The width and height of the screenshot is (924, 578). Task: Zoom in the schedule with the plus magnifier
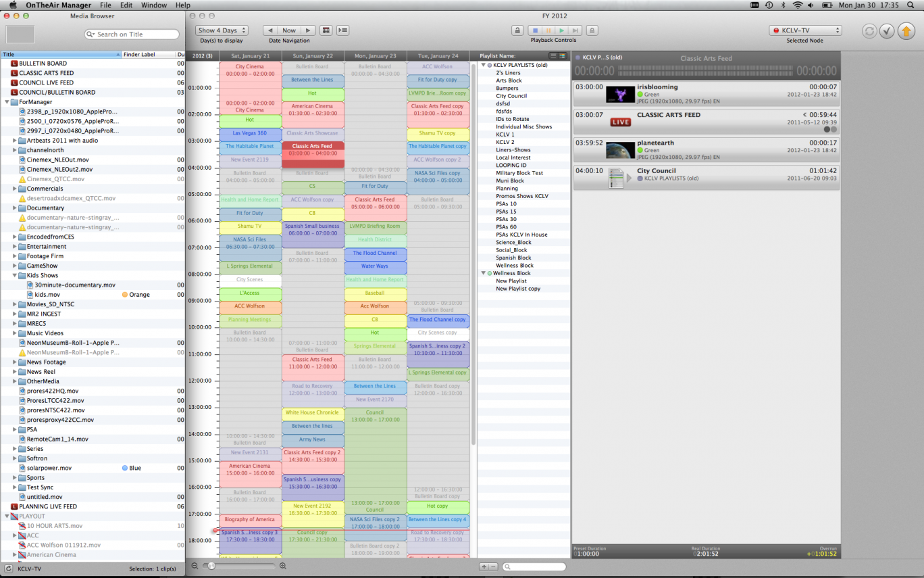click(x=283, y=566)
